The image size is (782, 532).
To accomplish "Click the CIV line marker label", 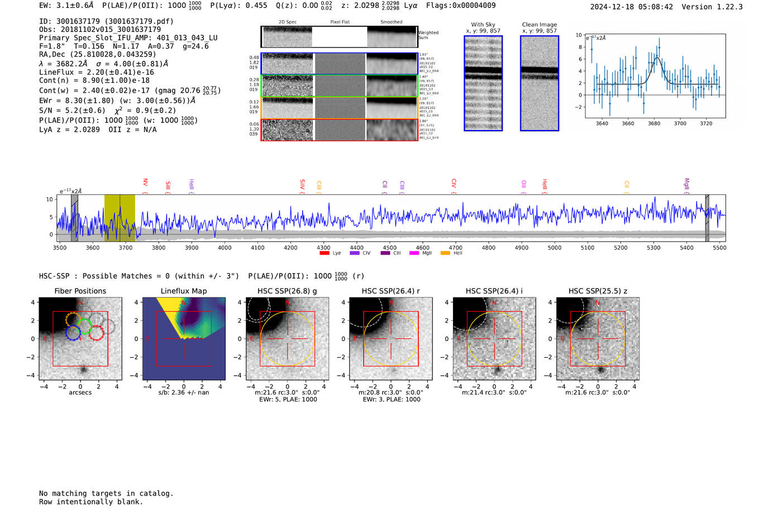I will 454,183.
